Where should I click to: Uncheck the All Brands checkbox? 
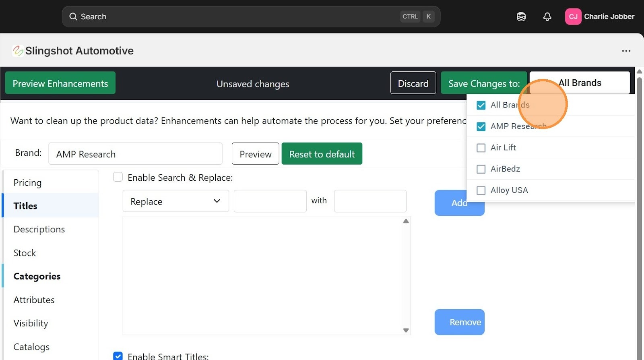tap(481, 105)
